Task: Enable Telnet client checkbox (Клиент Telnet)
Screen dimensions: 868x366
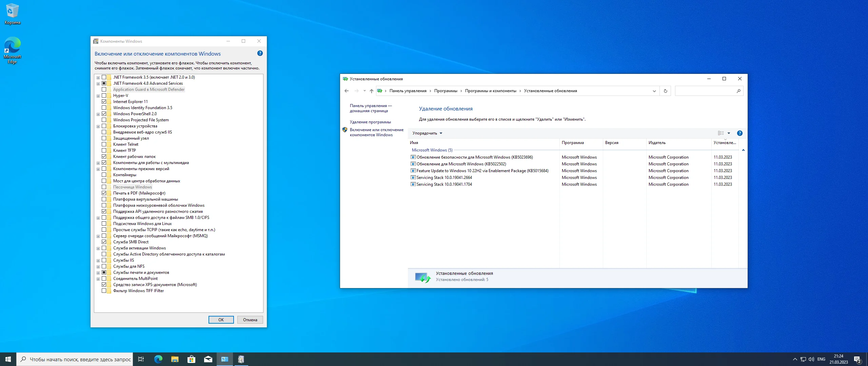Action: 104,144
